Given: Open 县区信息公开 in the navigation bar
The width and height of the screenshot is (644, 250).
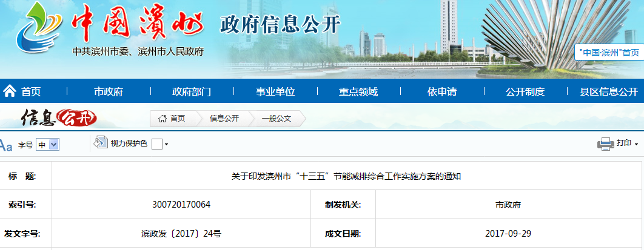Looking at the screenshot, I should click(608, 92).
